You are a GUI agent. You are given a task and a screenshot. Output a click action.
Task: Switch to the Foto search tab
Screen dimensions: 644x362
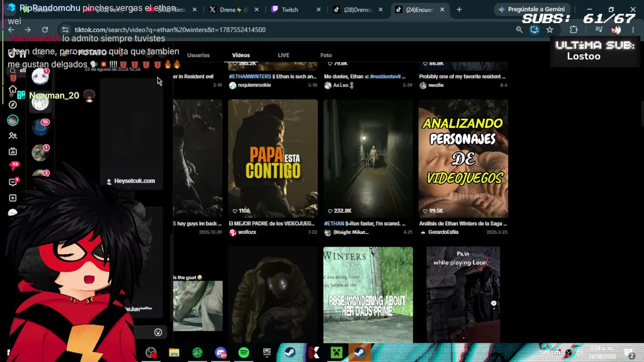[326, 55]
